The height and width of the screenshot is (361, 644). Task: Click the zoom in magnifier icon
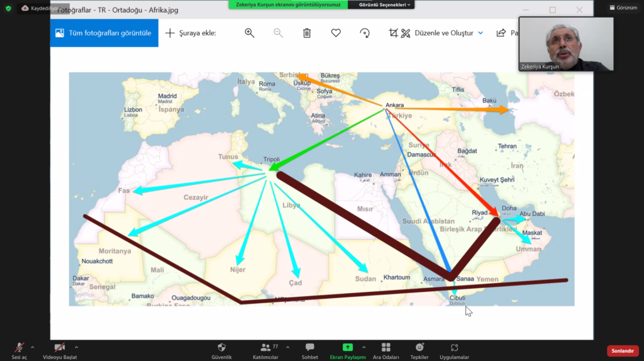point(249,33)
